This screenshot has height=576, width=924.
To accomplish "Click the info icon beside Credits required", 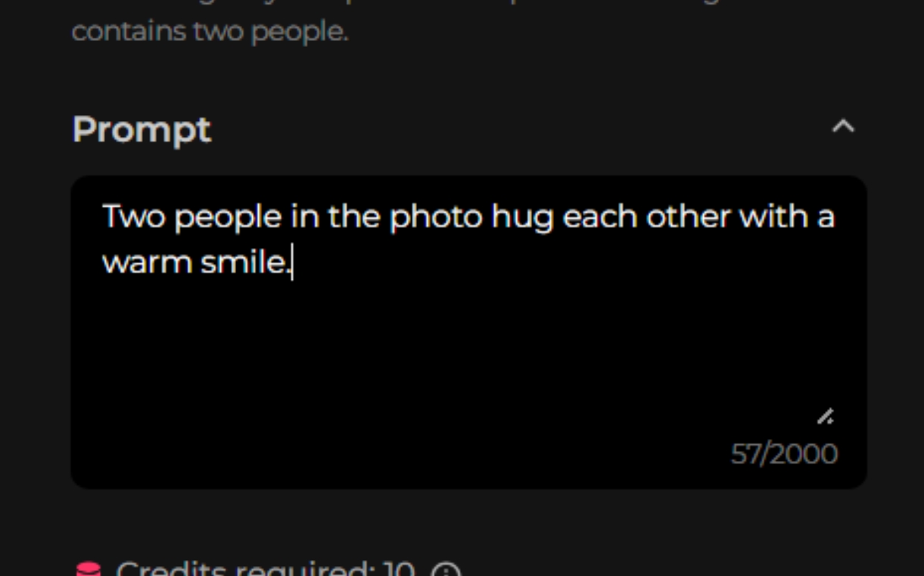I will point(446,570).
